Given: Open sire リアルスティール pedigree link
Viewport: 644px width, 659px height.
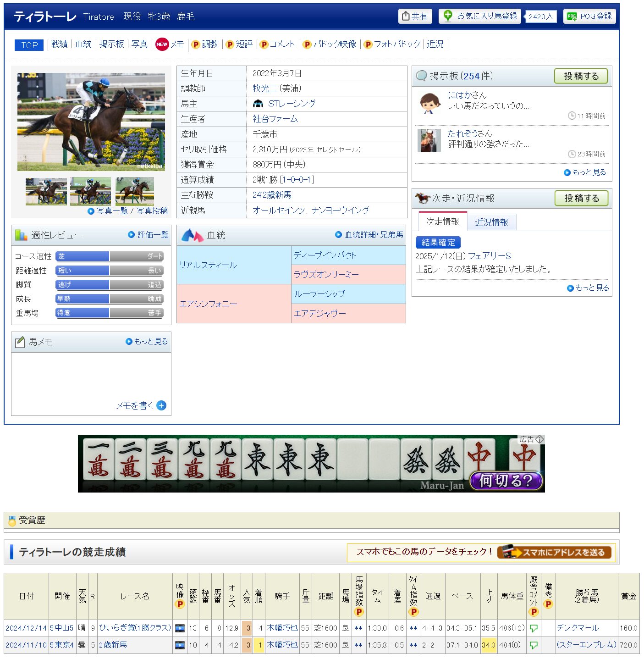Looking at the screenshot, I should coord(208,265).
